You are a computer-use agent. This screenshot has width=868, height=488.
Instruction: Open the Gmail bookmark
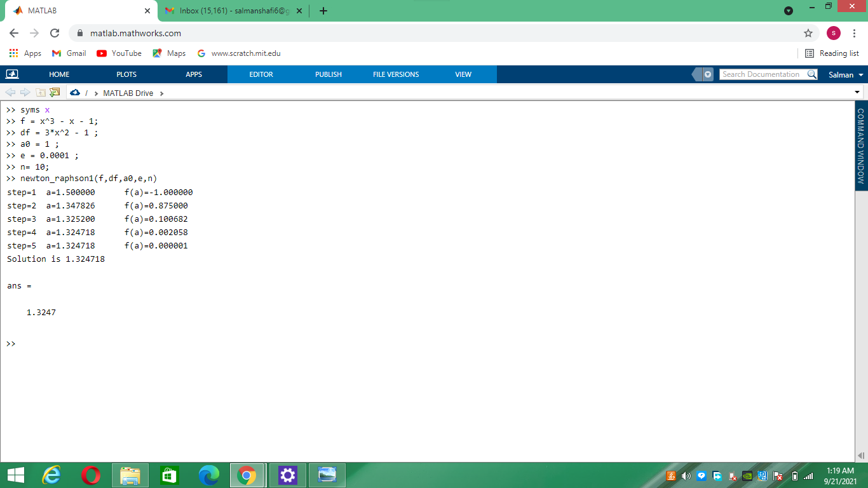(69, 53)
